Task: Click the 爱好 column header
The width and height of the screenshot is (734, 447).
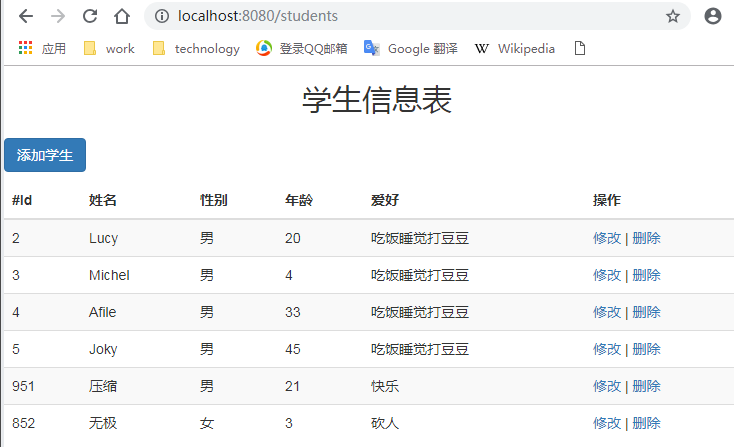Action: coord(385,200)
